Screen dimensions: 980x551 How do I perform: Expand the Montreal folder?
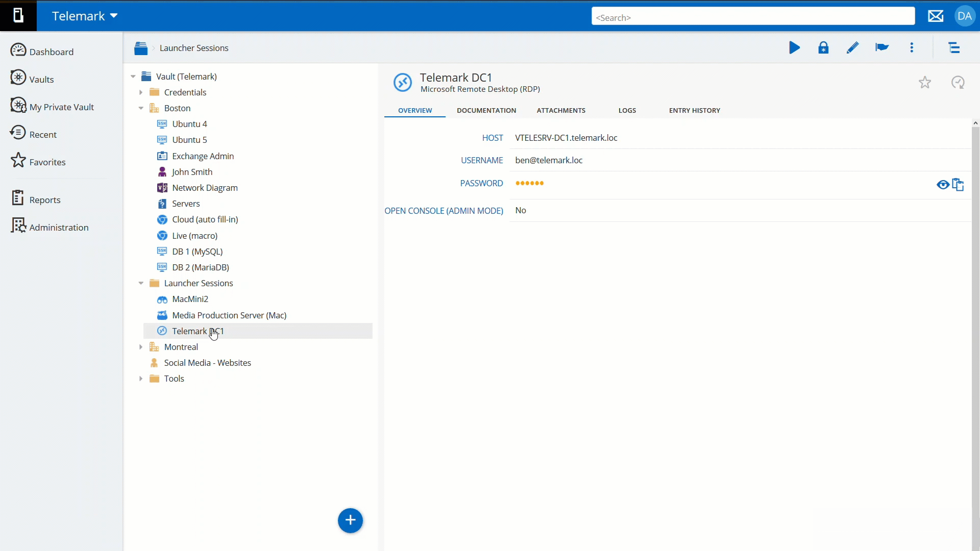pyautogui.click(x=141, y=347)
